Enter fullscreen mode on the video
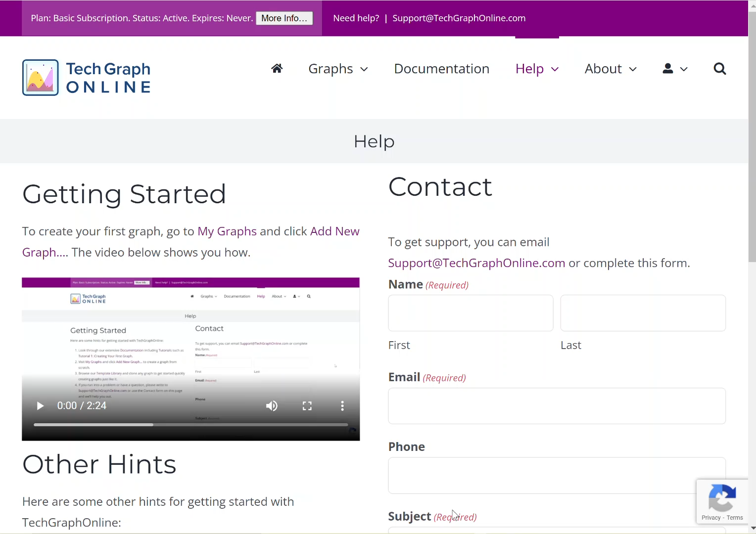756x534 pixels. (x=307, y=406)
